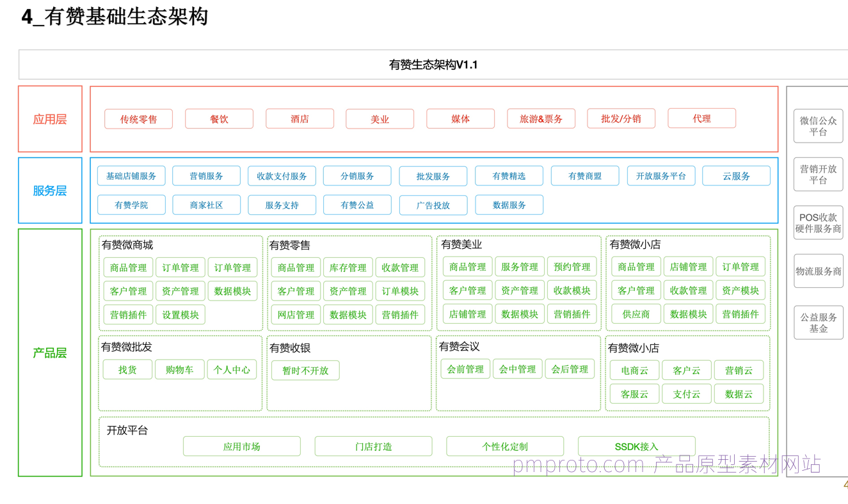Click the 个性化定制 box
The width and height of the screenshot is (848, 504).
(x=505, y=446)
